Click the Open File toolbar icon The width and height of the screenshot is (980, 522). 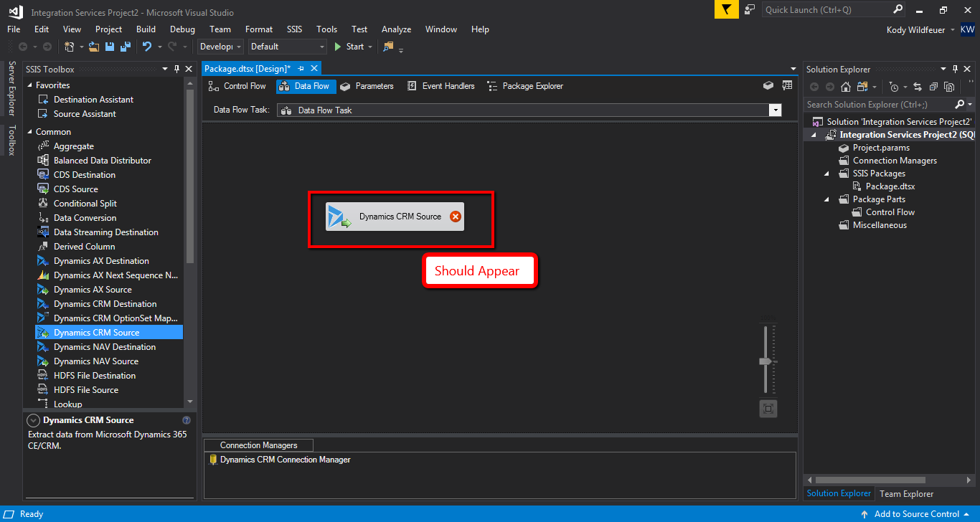(94, 47)
